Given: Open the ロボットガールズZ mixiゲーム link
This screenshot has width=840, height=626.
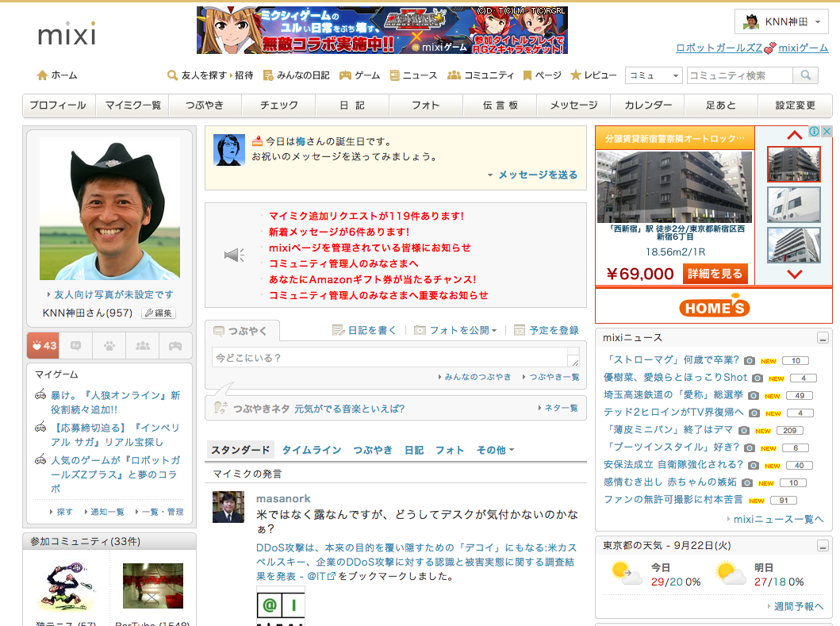Looking at the screenshot, I should click(752, 48).
